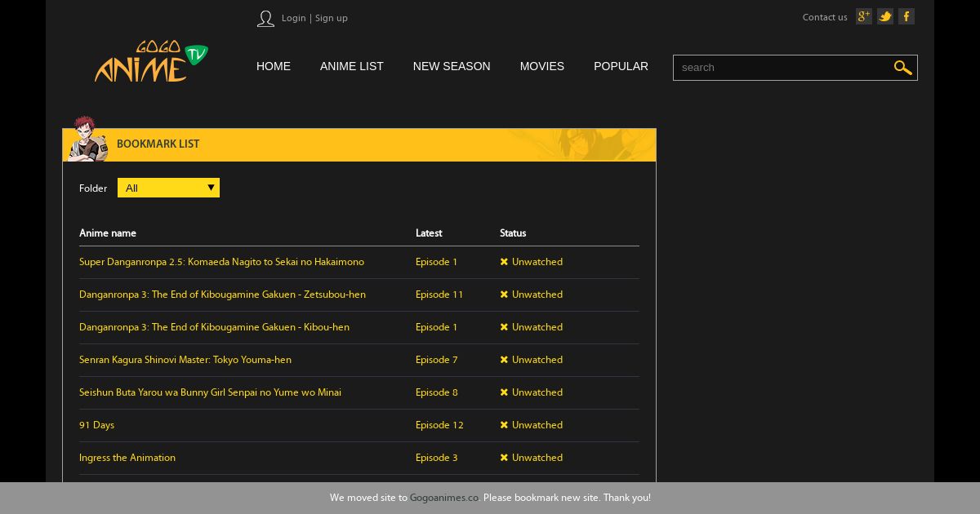Open Episode 12 of 91 Days

(439, 425)
